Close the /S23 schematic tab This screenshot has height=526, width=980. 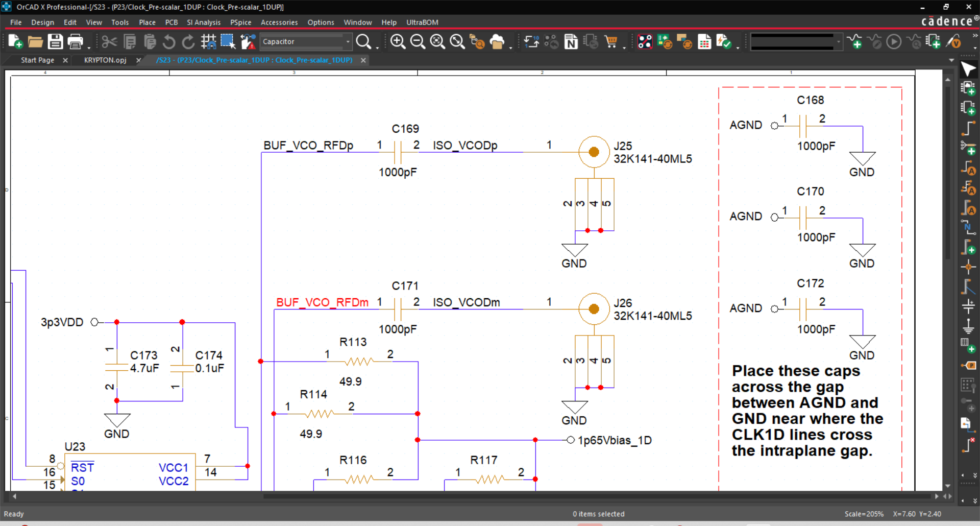[363, 60]
